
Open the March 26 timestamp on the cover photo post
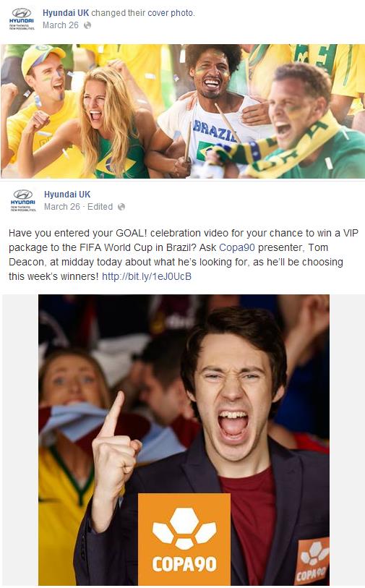pyautogui.click(x=60, y=25)
